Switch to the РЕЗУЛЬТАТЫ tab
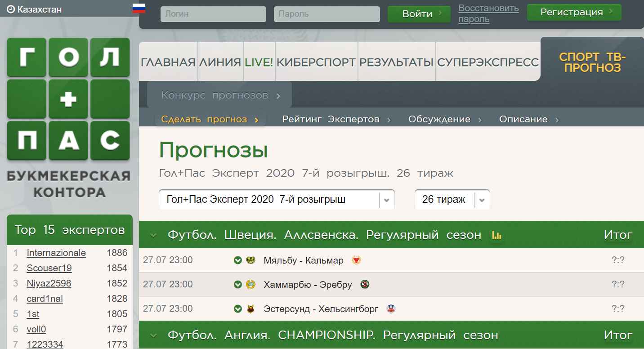644x349 pixels. point(397,62)
